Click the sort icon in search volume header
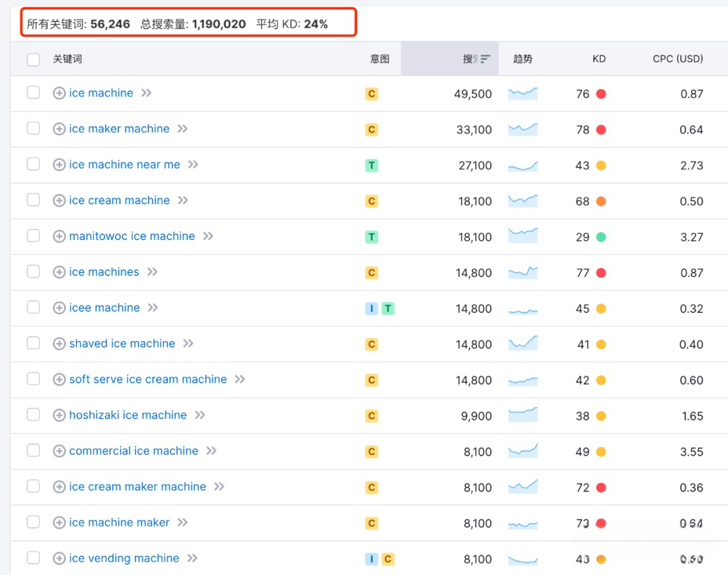 [x=485, y=59]
